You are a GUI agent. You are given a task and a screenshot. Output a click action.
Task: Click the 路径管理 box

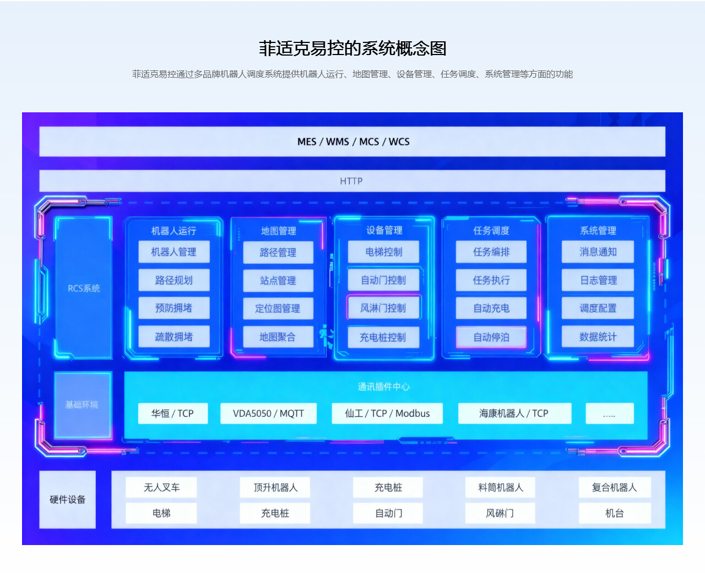coord(278,252)
